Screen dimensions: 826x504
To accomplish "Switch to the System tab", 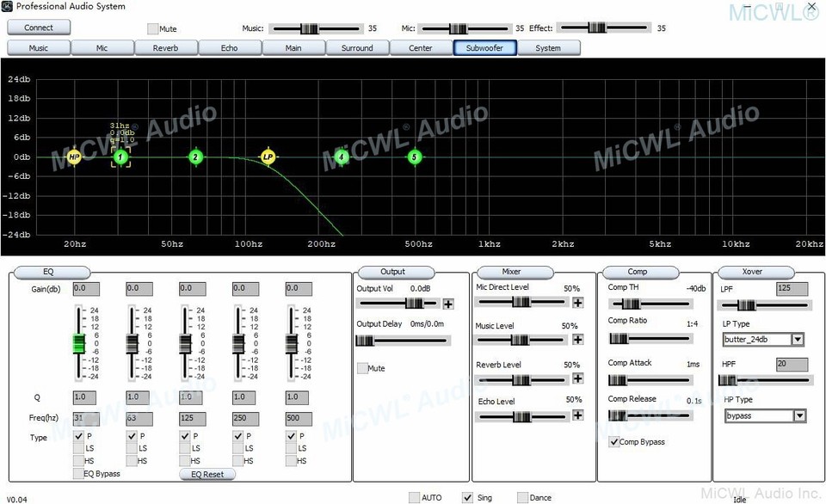I will tap(550, 48).
